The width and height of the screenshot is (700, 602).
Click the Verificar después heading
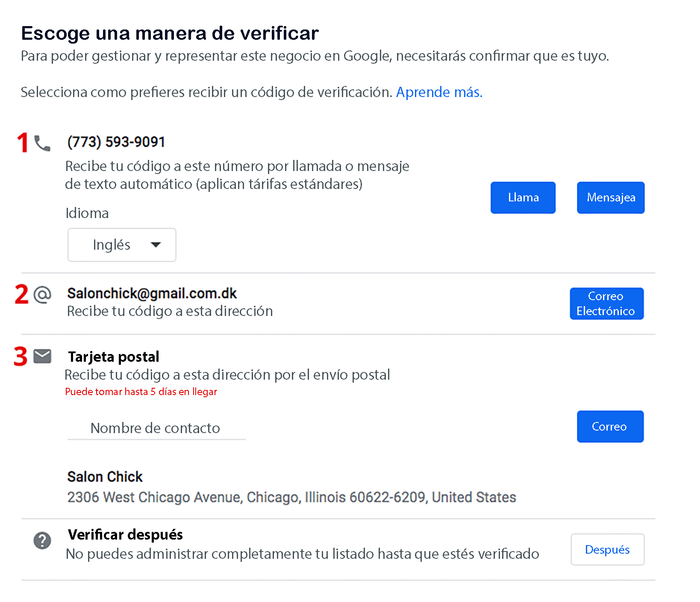125,534
